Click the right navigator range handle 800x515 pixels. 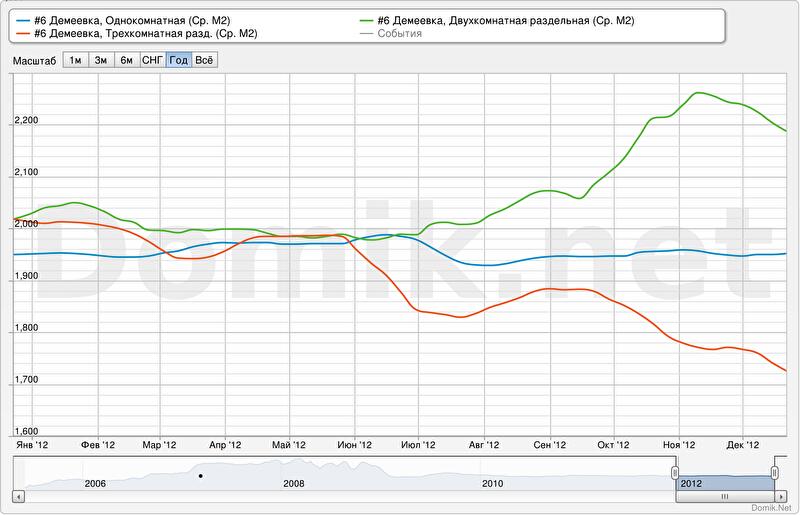coord(775,472)
